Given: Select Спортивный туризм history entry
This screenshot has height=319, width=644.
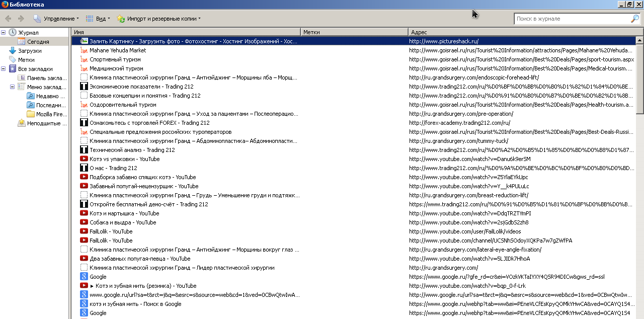Looking at the screenshot, I should coord(353,59).
